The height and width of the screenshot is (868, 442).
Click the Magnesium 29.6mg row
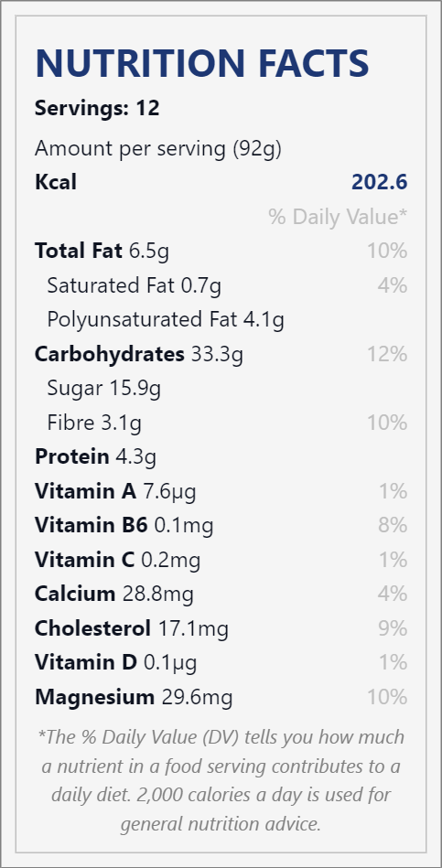point(221,697)
